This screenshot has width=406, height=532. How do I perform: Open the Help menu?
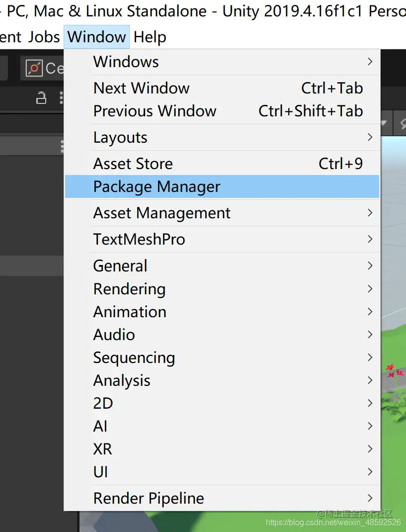[150, 37]
